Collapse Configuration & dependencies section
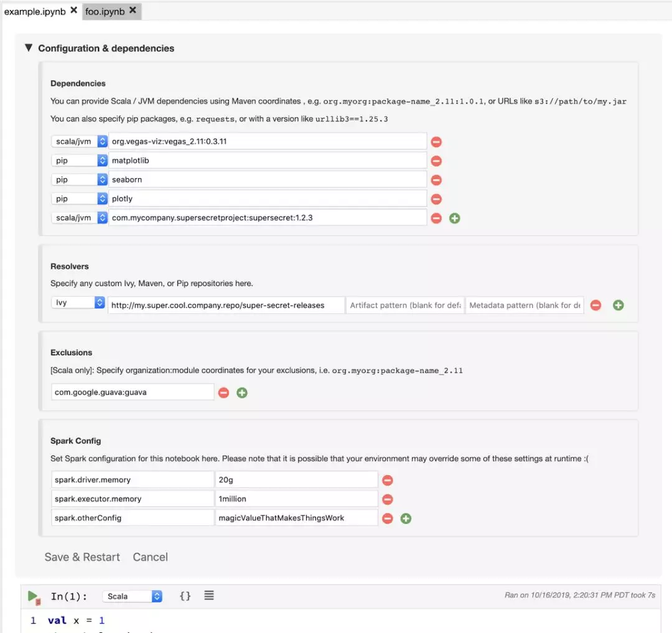This screenshot has width=672, height=633. tap(29, 47)
